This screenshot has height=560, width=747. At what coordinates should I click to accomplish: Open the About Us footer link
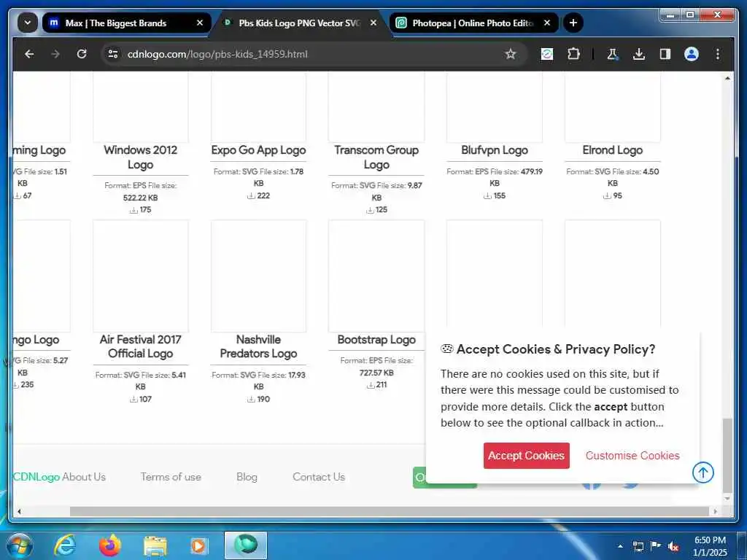coord(84,477)
